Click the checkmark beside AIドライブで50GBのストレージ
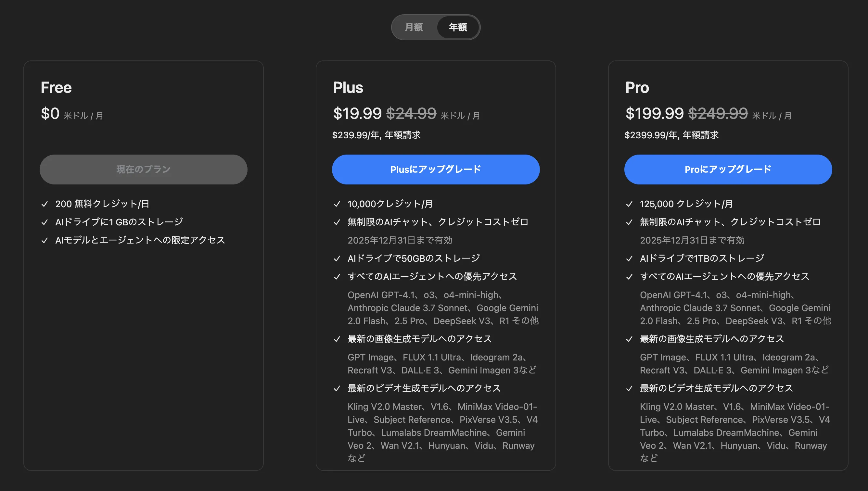 337,258
